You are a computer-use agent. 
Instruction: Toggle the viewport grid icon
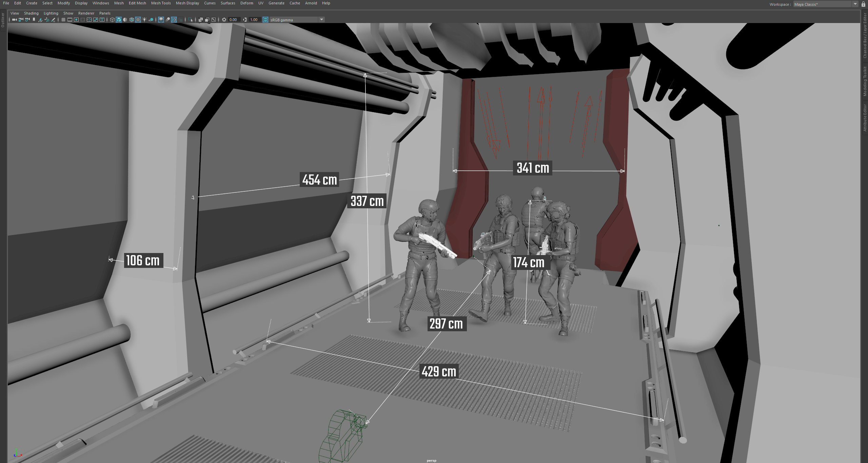pyautogui.click(x=63, y=20)
